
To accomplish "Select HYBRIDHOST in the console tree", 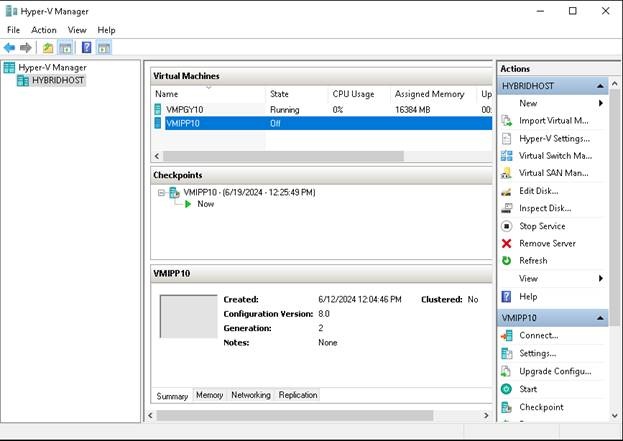I will click(58, 80).
